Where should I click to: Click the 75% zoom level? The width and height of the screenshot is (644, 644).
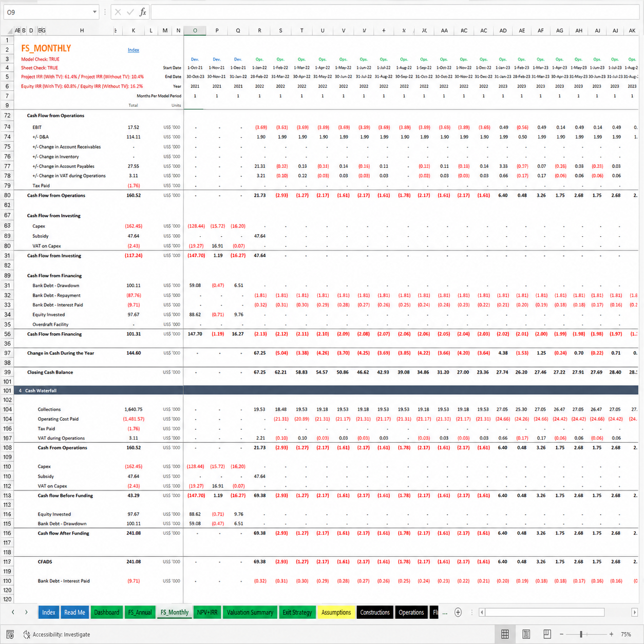click(x=626, y=634)
